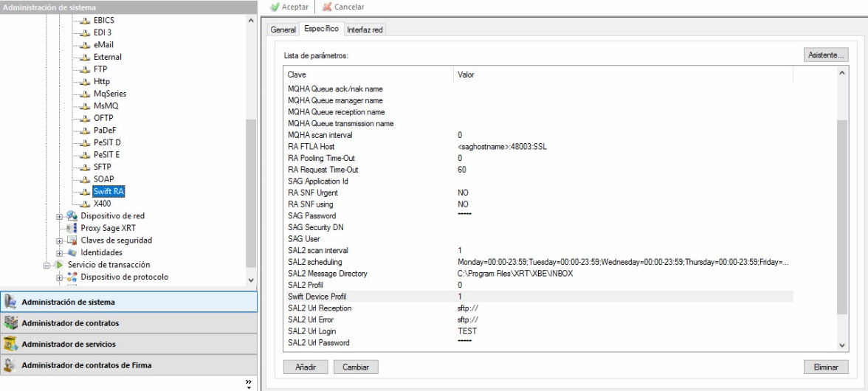
Task: Click the EBICS protocol icon
Action: (84, 21)
